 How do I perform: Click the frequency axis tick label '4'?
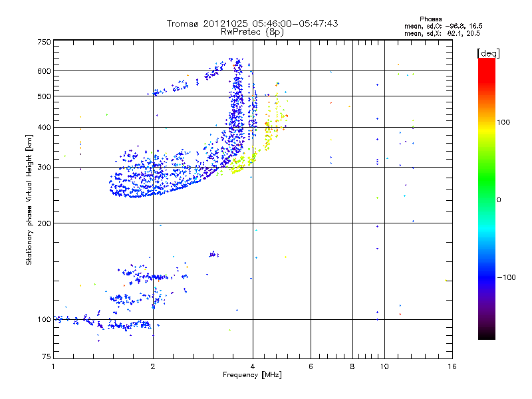[x=253, y=366]
